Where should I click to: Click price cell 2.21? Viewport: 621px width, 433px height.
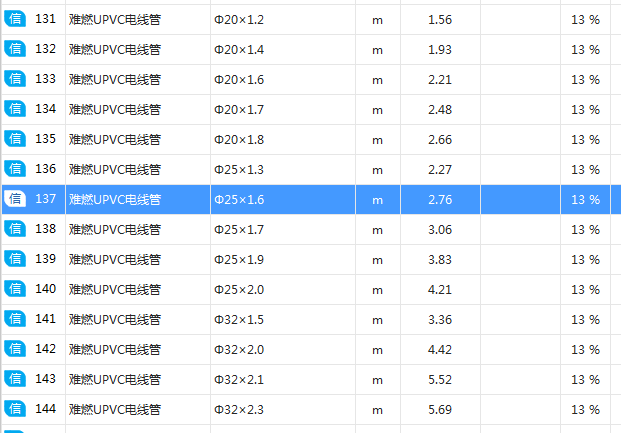tap(440, 80)
